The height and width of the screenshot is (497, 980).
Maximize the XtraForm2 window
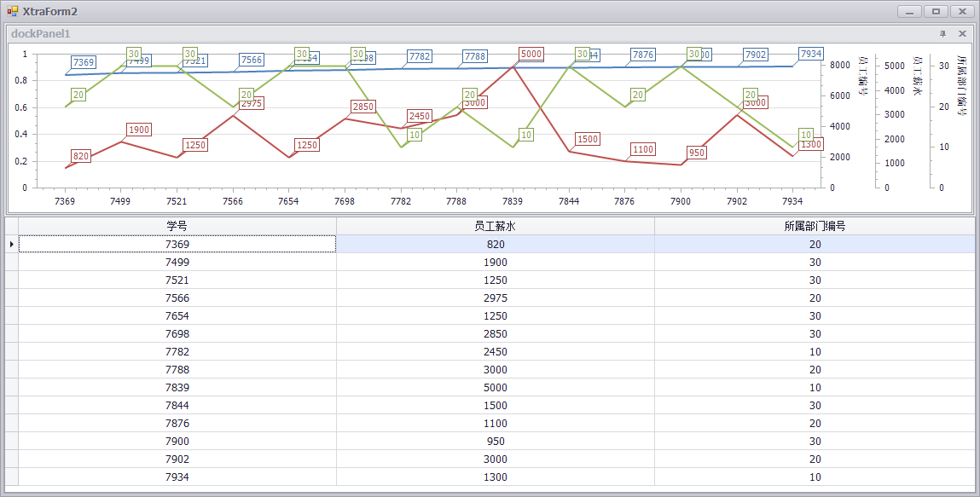point(936,11)
